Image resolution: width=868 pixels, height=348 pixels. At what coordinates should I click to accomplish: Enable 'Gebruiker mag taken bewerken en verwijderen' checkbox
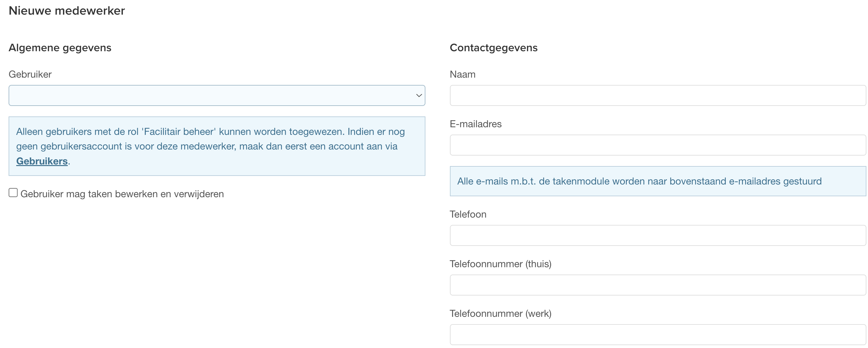pos(13,193)
